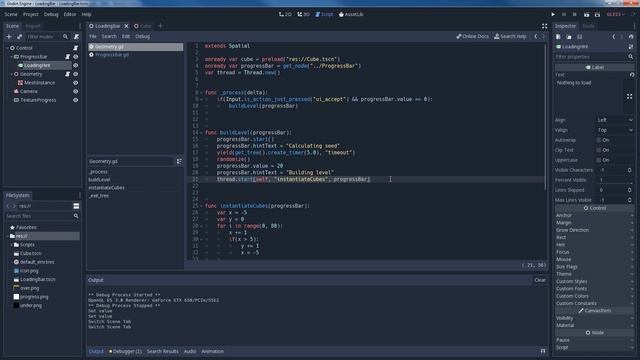Open script attached to Control node
640x360 pixels.
[x=76, y=48]
